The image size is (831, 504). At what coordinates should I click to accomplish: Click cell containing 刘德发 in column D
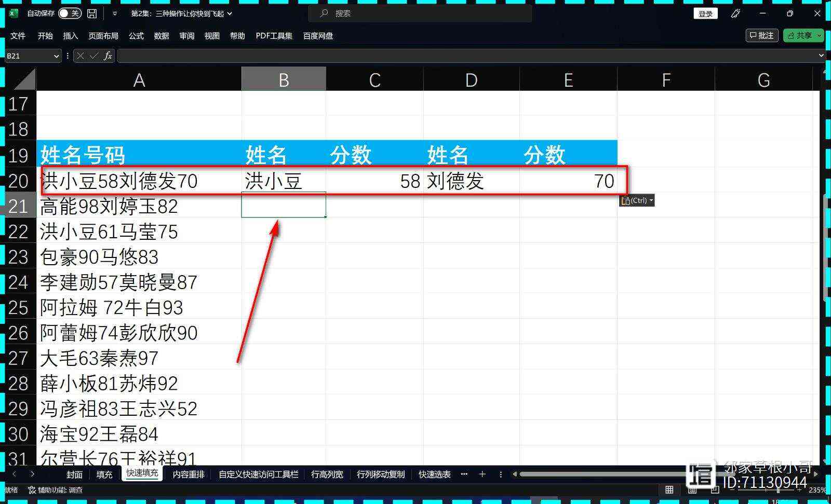(x=471, y=181)
